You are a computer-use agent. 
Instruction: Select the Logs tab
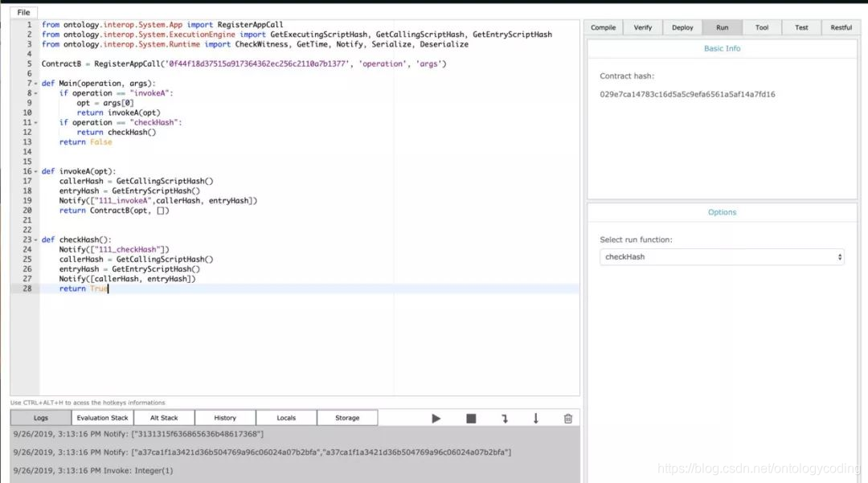point(41,418)
